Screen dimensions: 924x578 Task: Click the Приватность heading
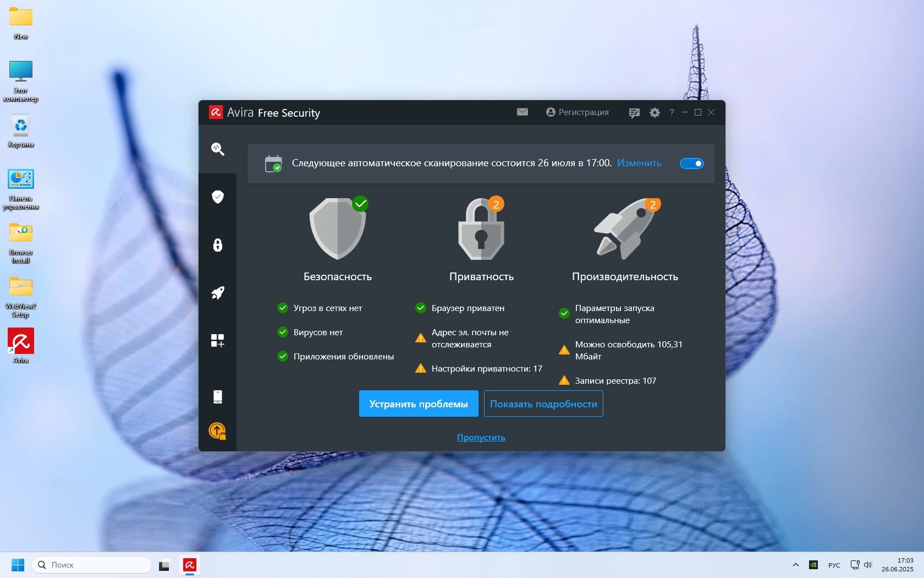point(482,276)
